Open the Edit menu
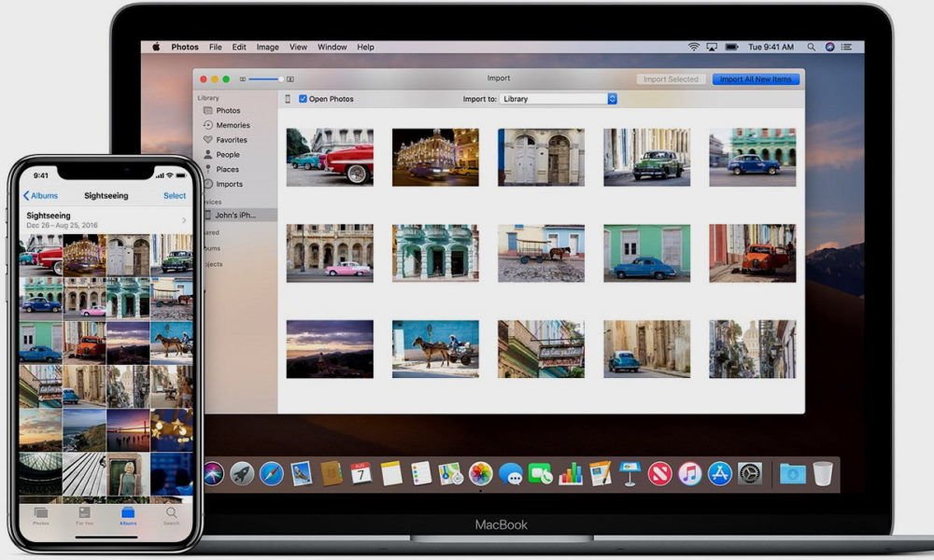934x560 pixels. point(239,47)
